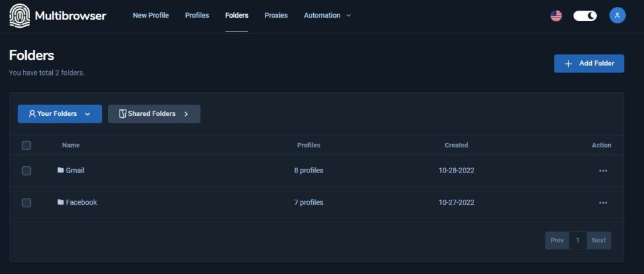This screenshot has width=644, height=274.
Task: Click the Folders page heading
Action: point(31,55)
